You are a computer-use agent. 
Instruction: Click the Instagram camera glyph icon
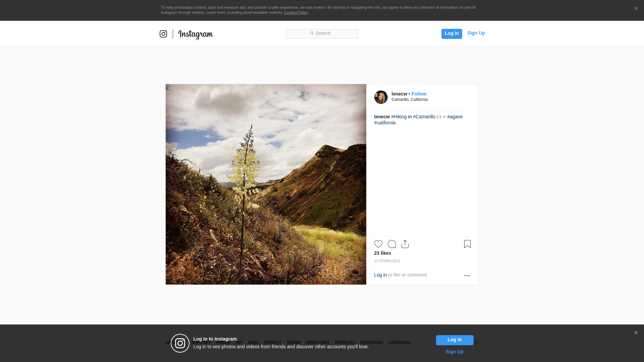pos(163,34)
